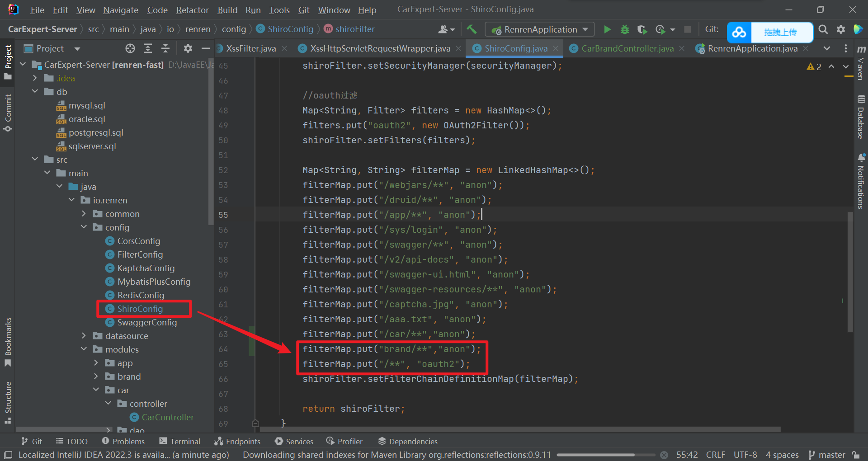Open the File menu
The height and width of the screenshot is (461, 868).
pyautogui.click(x=37, y=9)
